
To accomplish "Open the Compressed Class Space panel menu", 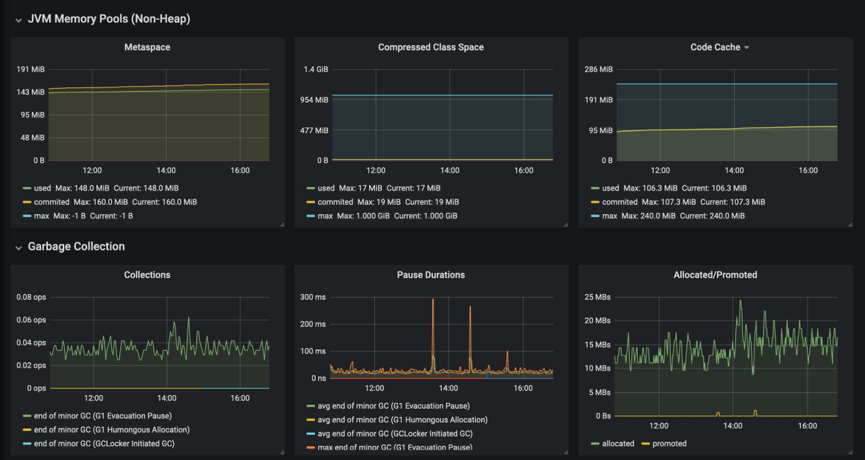I will tap(431, 47).
